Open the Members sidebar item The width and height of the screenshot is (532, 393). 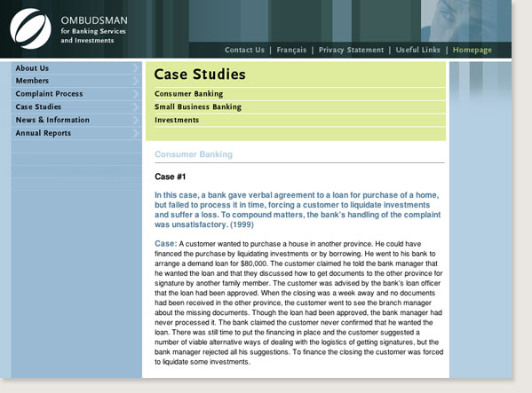click(32, 81)
